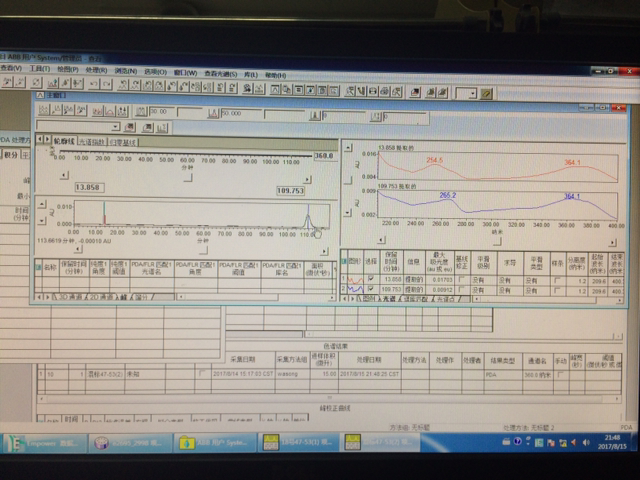640x480 pixels.
Task: Click the dark monitor icon in main toolbar
Action: [415, 92]
